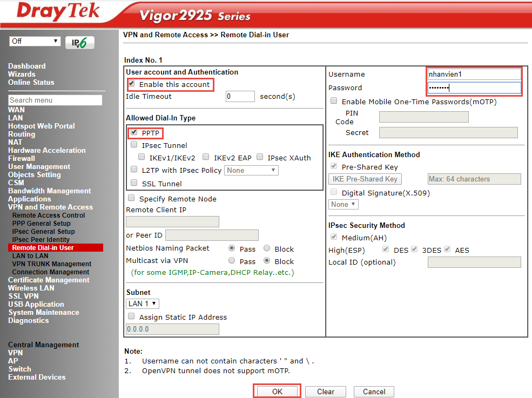Click the IPv6 icon button

point(80,43)
